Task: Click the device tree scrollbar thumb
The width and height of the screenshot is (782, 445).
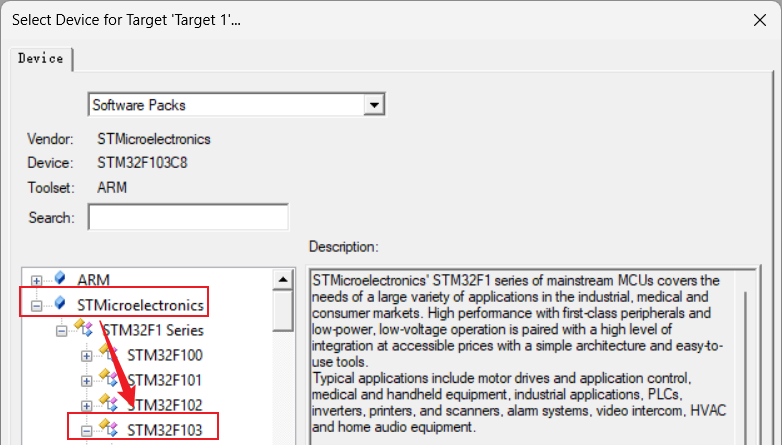Action: pyautogui.click(x=283, y=311)
